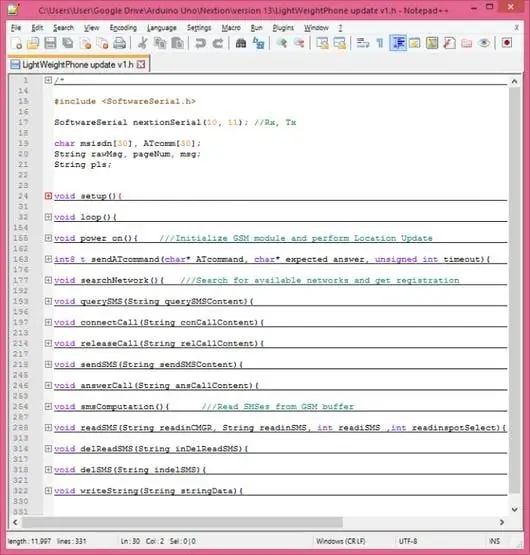Click the Print toolbar icon
530x555 pixels.
[120, 43]
